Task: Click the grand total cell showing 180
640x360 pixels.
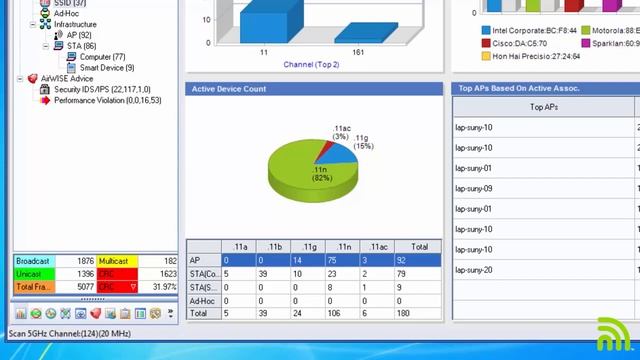Action: [x=418, y=313]
